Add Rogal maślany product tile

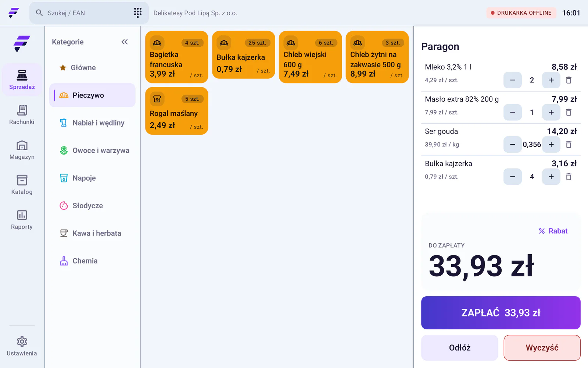(177, 111)
